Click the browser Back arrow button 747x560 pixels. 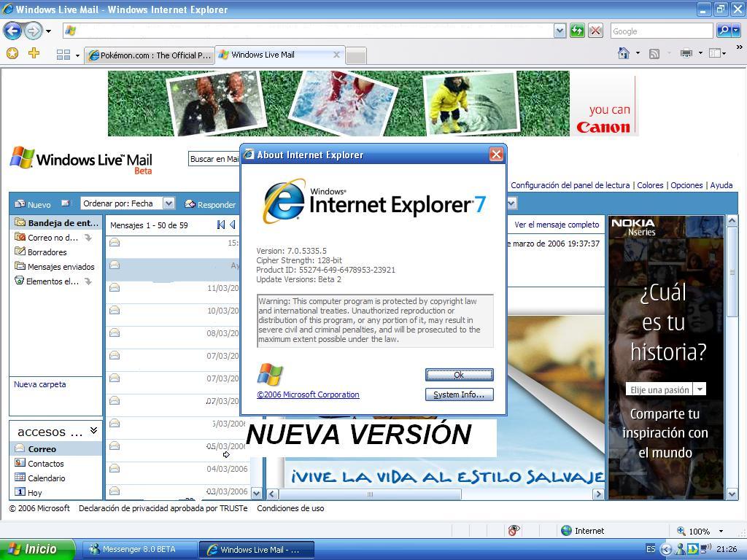tap(12, 31)
